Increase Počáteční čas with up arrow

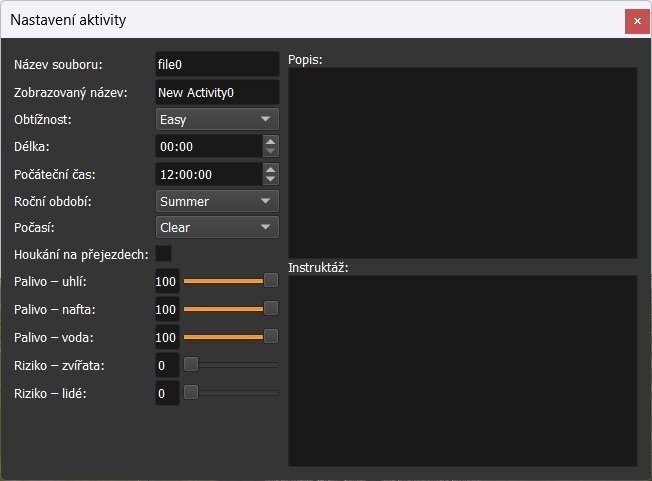[270, 168]
